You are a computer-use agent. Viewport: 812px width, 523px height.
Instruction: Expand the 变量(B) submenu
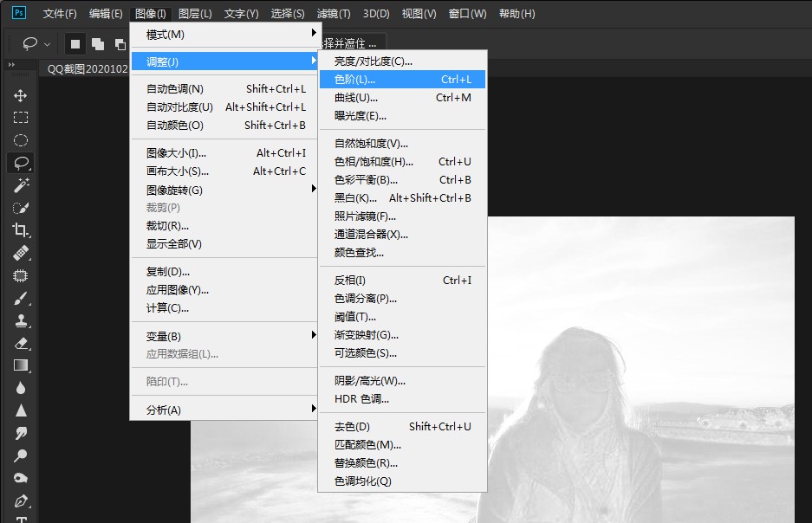pyautogui.click(x=224, y=336)
